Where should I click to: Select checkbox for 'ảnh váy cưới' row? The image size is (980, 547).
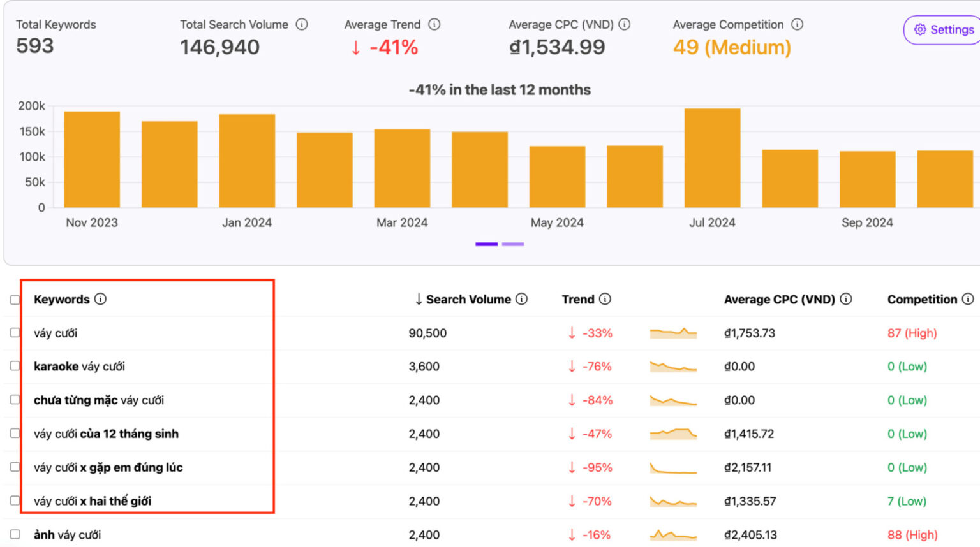(15, 534)
